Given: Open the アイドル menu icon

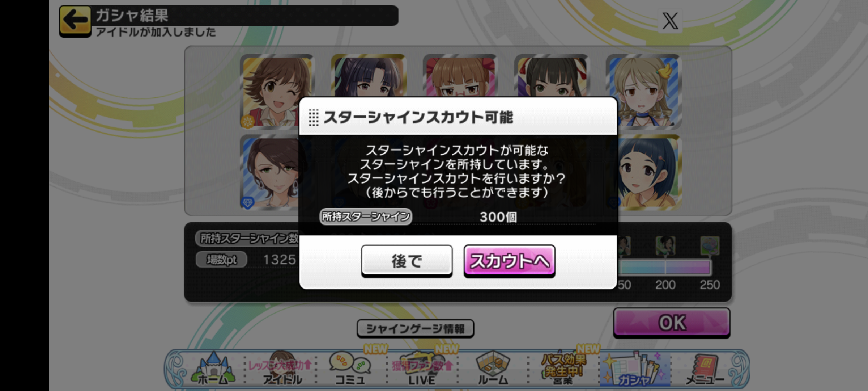Looking at the screenshot, I should (x=282, y=368).
